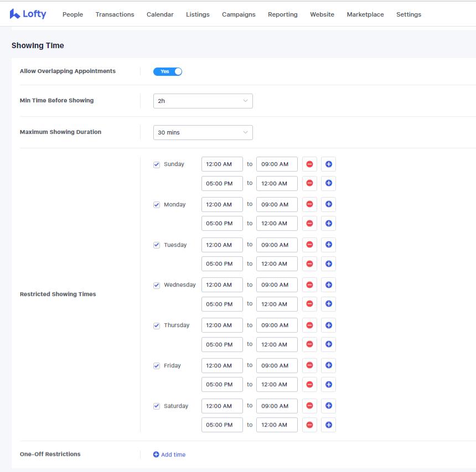Image resolution: width=476 pixels, height=472 pixels.
Task: Add an extra time slot for Wednesday
Action: pyautogui.click(x=327, y=284)
